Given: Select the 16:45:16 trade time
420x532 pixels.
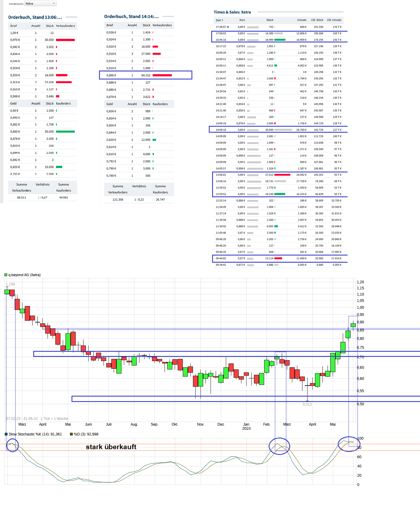Looking at the screenshot, I should [x=221, y=40].
